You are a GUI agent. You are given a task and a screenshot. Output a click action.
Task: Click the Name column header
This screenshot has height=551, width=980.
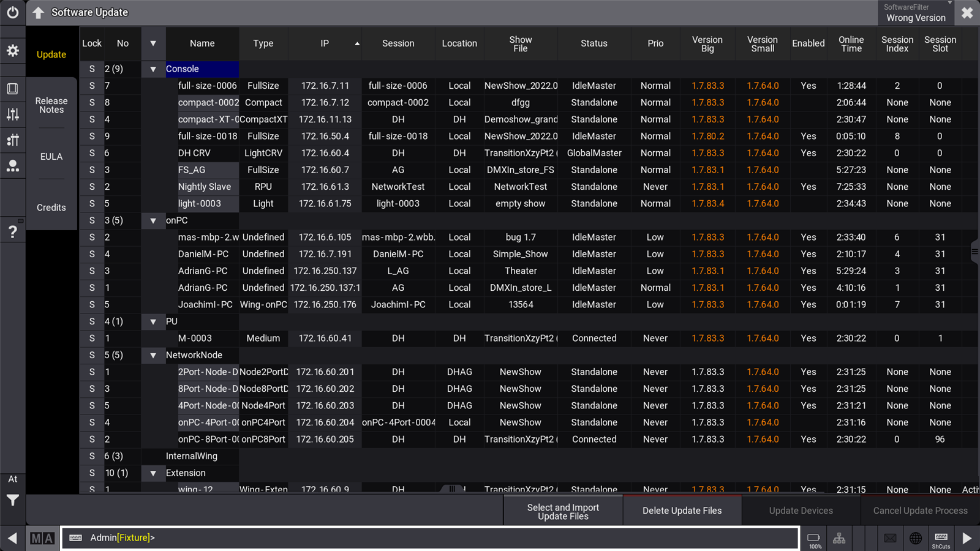202,43
